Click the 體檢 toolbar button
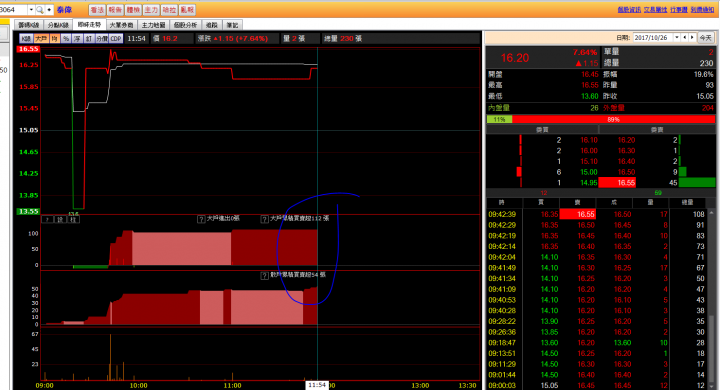720x390 pixels. pos(133,10)
